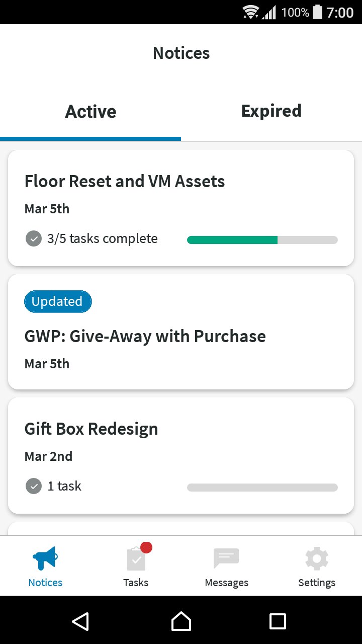Tap the blue Updated badge

click(57, 301)
